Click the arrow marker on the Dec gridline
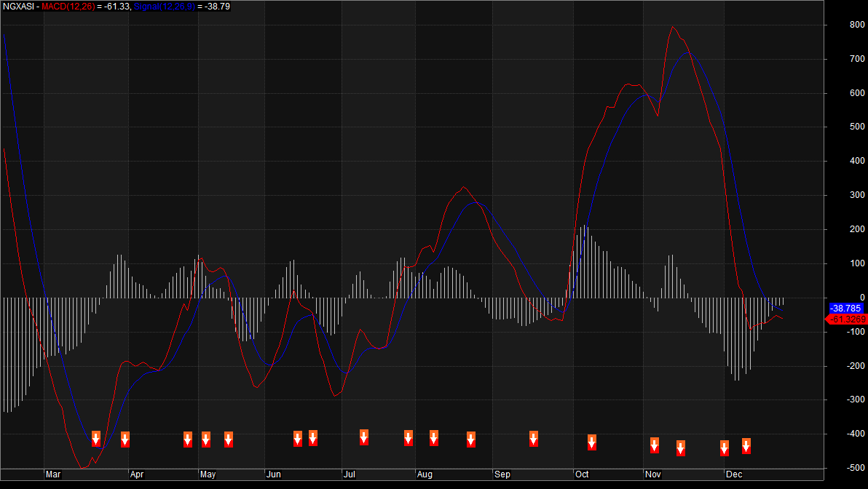The image size is (868, 489). pos(724,448)
